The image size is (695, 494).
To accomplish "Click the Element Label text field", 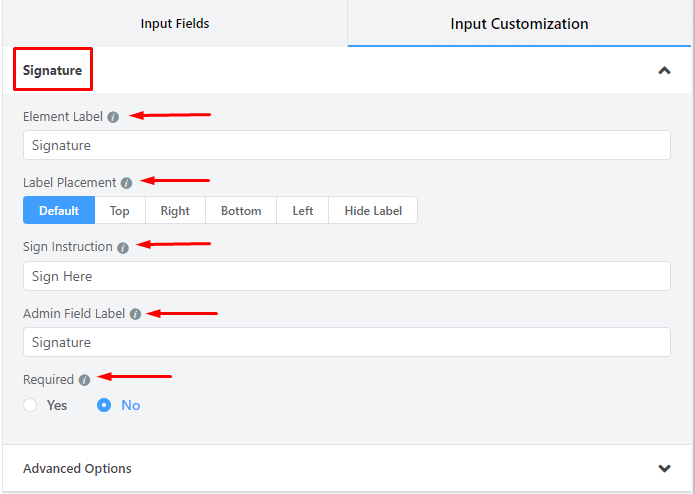I will tap(346, 145).
